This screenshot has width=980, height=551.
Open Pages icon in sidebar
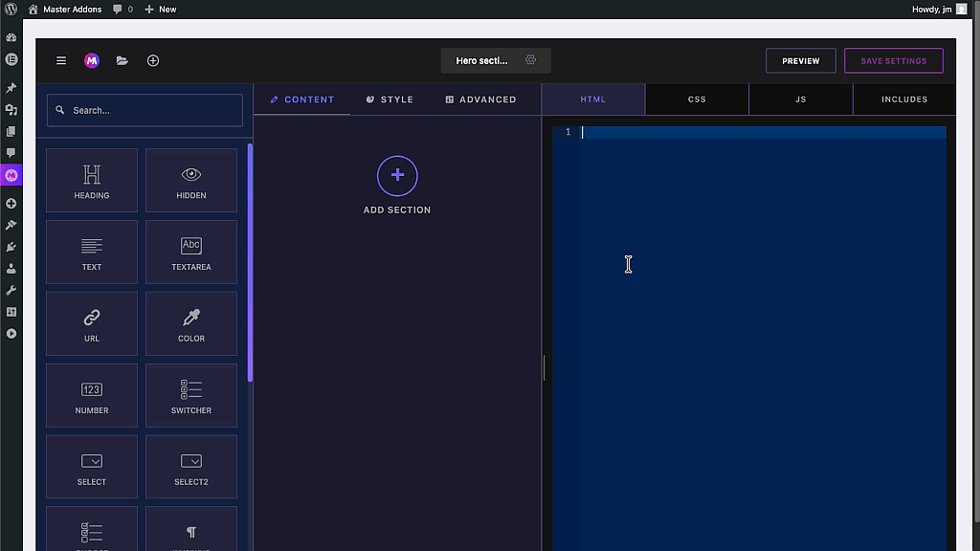pyautogui.click(x=11, y=131)
